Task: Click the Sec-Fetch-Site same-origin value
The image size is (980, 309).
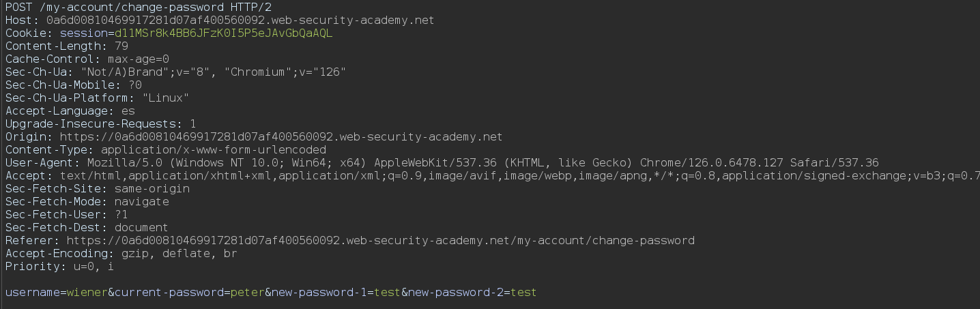Action: tap(152, 188)
